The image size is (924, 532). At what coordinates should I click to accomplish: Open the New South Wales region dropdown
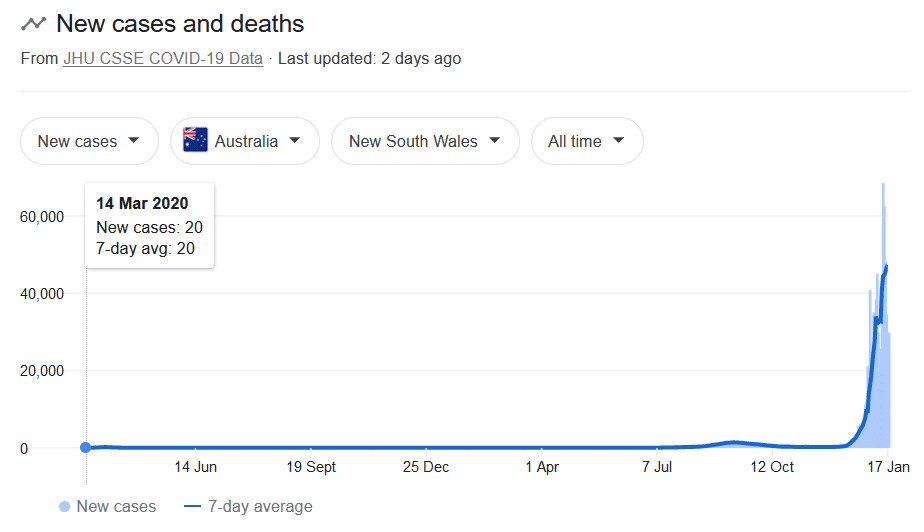425,141
